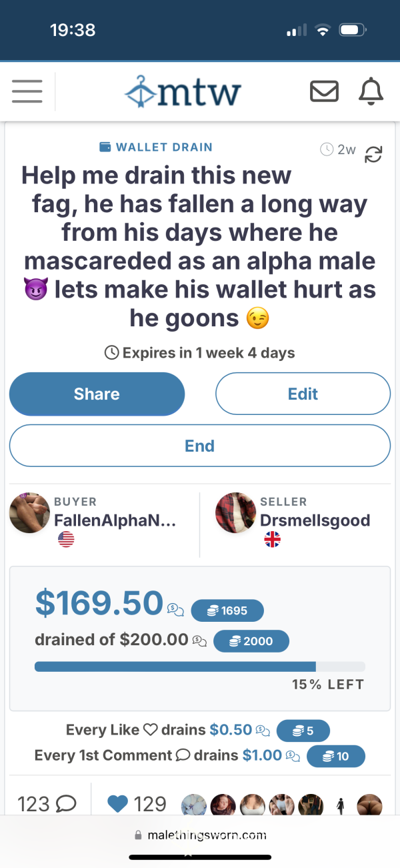Screen dimensions: 400x868
Task: Click the seller's avatar thumbnail
Action: pos(235,513)
